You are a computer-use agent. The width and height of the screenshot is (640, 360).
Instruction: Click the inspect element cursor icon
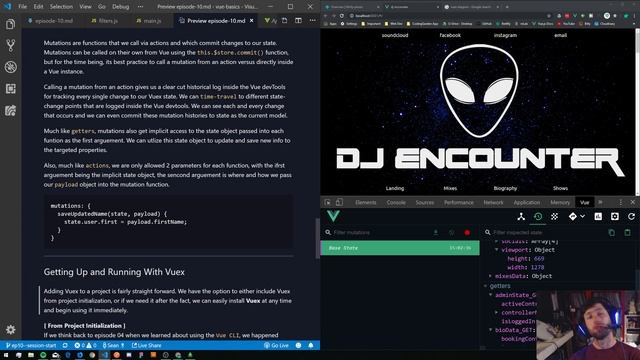pyautogui.click(x=327, y=202)
